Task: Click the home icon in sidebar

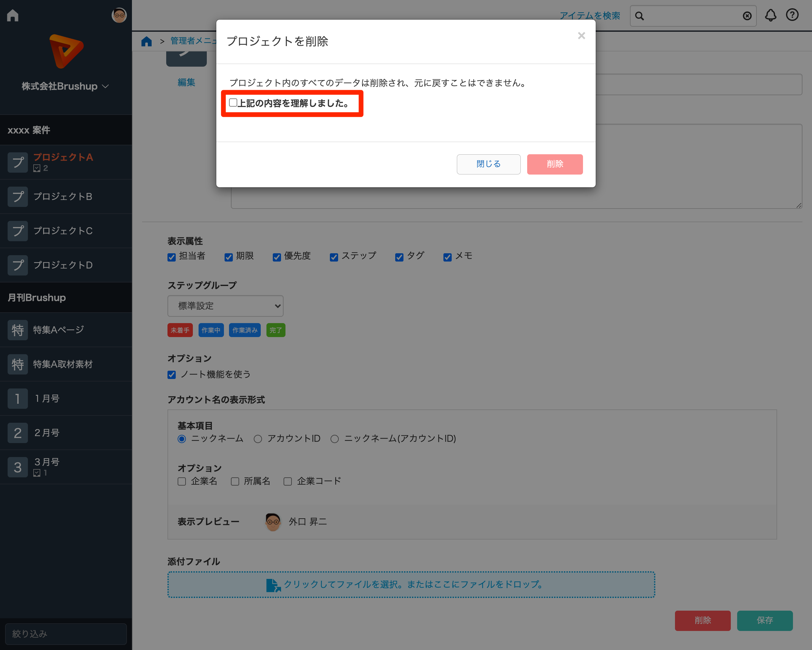Action: click(13, 15)
